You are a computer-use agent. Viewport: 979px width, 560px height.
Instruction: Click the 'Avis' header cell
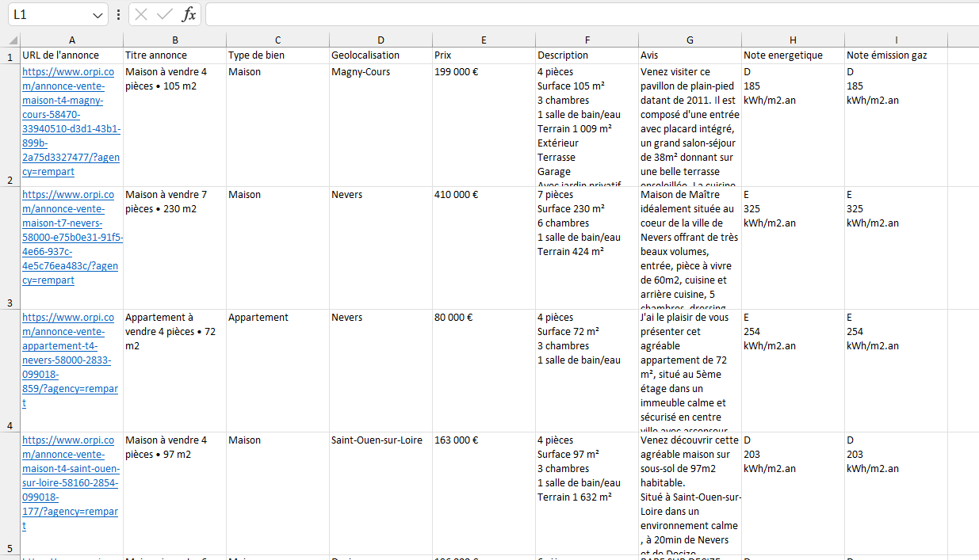(690, 55)
